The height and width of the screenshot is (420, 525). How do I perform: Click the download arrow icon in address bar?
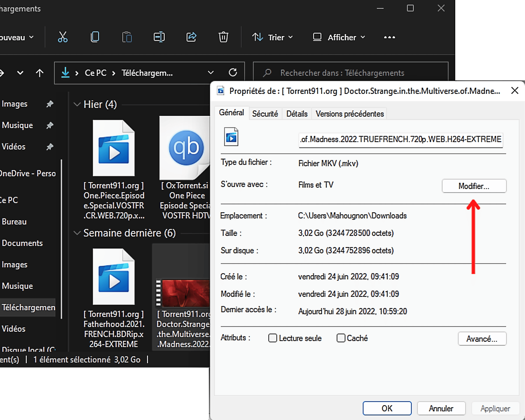point(65,72)
